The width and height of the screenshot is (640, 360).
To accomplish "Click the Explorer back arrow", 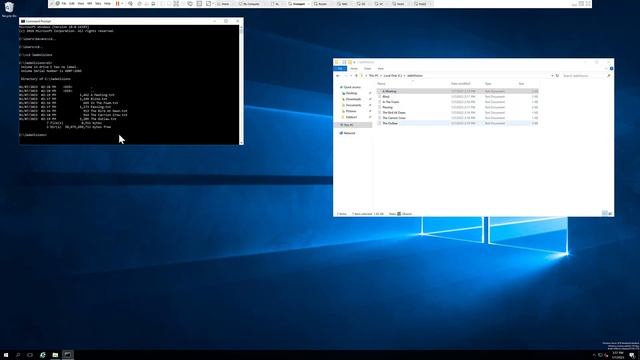I will 338,76.
